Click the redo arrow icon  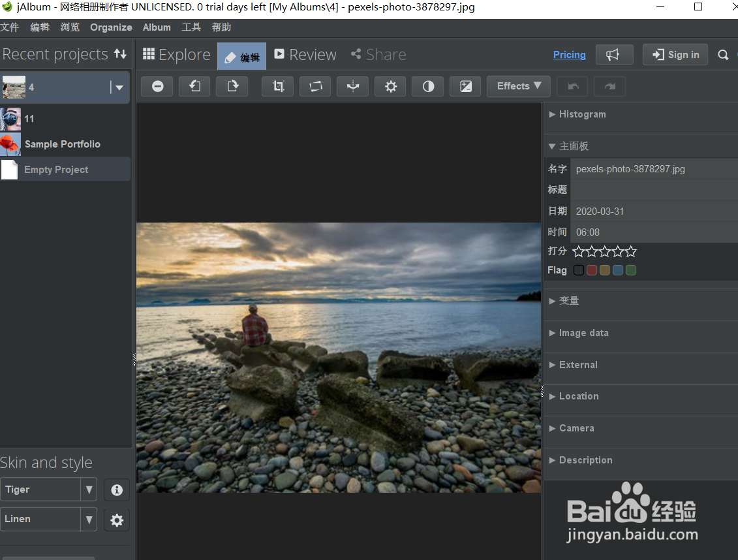click(610, 87)
